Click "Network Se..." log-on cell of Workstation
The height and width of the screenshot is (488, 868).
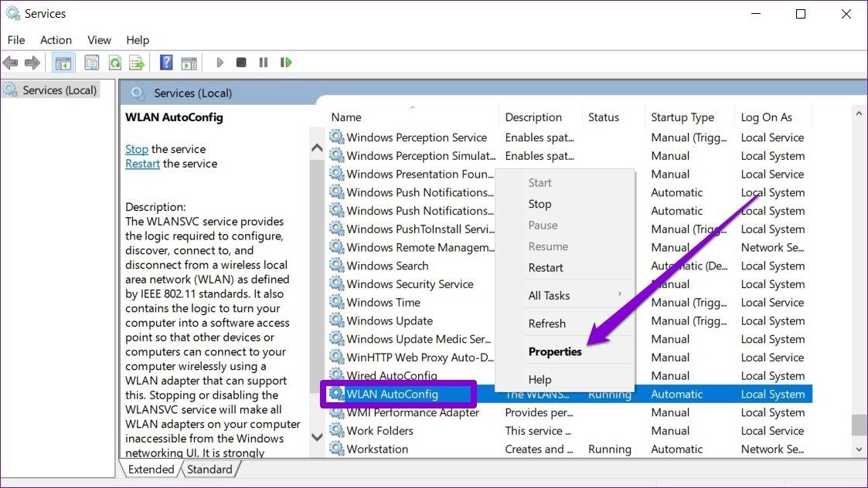(772, 449)
